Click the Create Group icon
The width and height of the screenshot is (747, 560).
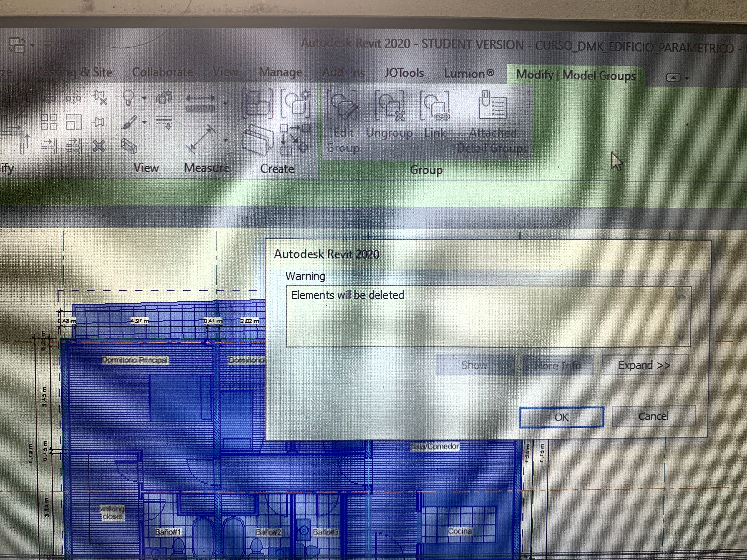[296, 103]
